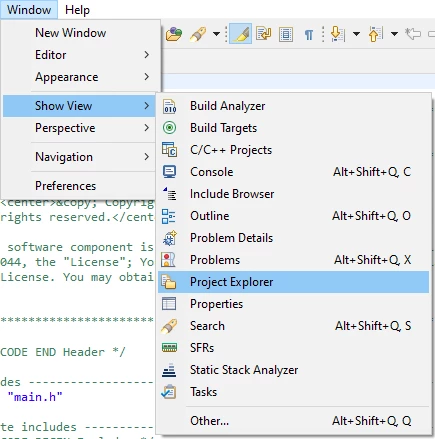
Task: Toggle the Word Wrap toolbar icon
Action: pyautogui.click(x=263, y=34)
